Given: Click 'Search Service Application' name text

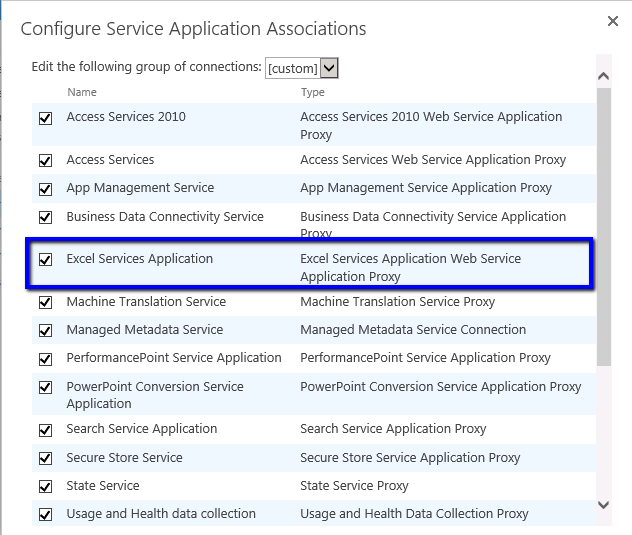Looking at the screenshot, I should (x=142, y=429).
